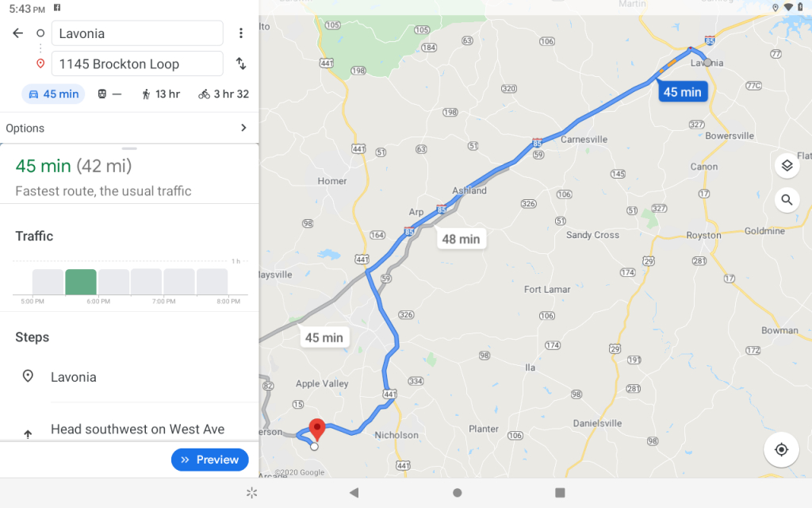Start the route Preview
Viewport: 812px width, 508px height.
(x=209, y=460)
